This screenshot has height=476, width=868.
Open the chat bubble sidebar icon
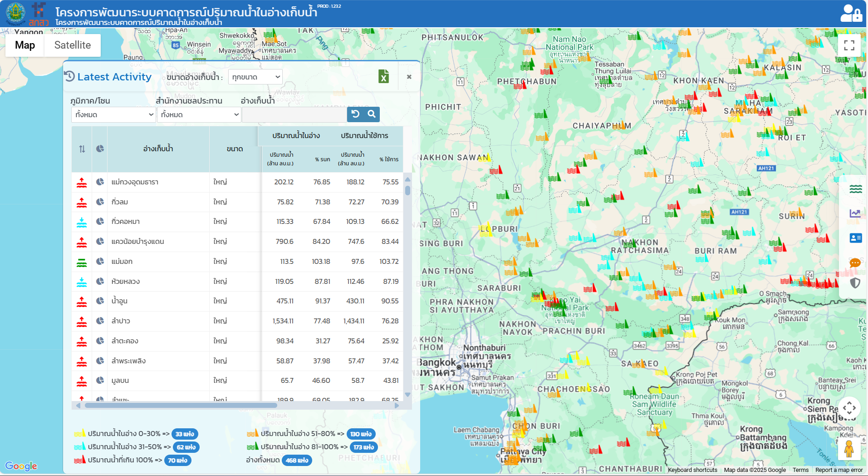tap(855, 263)
